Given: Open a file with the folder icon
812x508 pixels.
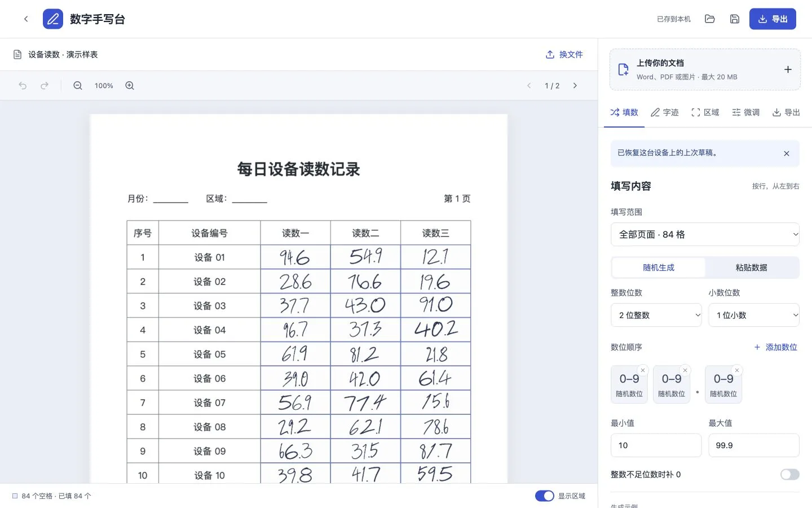Looking at the screenshot, I should [x=710, y=19].
